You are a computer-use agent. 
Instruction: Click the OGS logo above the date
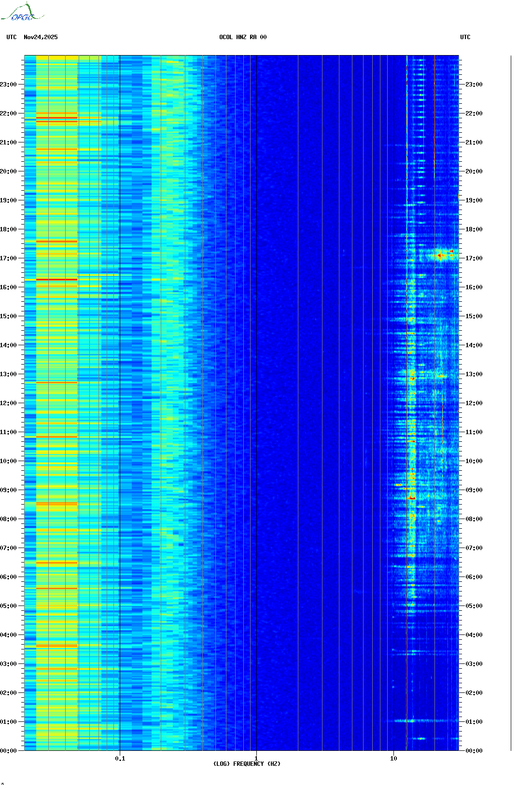pos(22,12)
